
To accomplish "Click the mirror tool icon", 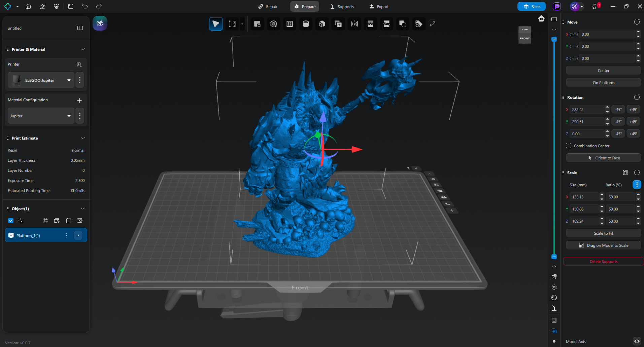I will pyautogui.click(x=354, y=24).
